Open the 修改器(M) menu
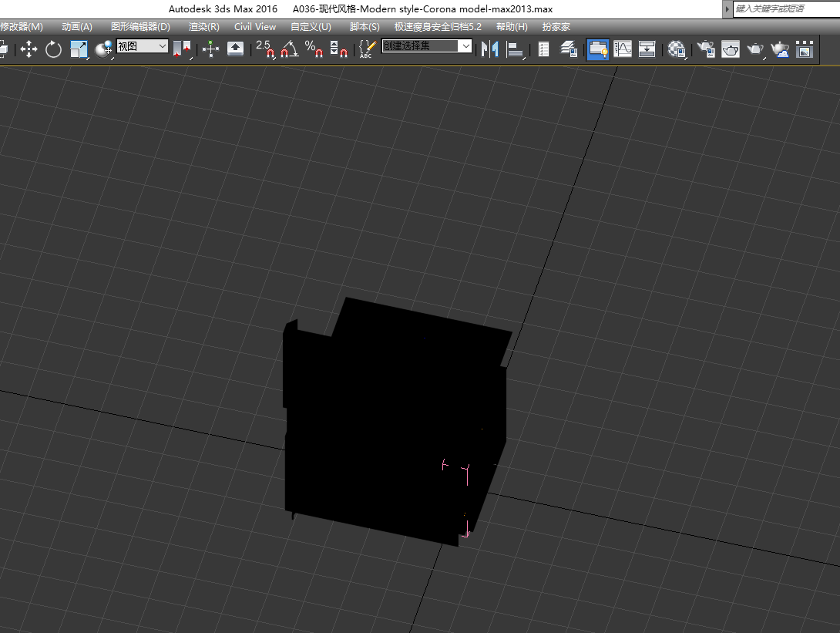Viewport: 840px width, 633px height. (x=22, y=26)
